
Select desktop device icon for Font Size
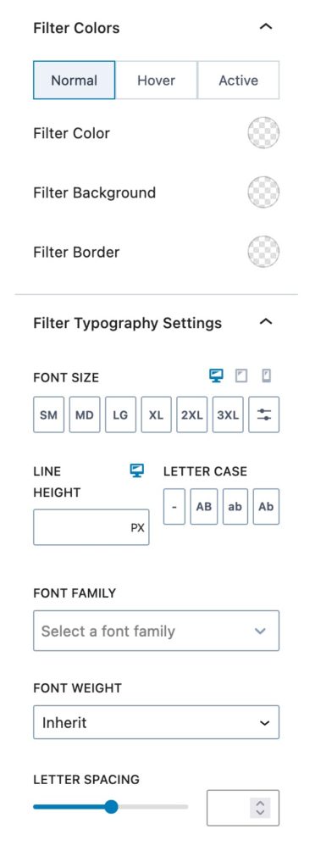[216, 376]
